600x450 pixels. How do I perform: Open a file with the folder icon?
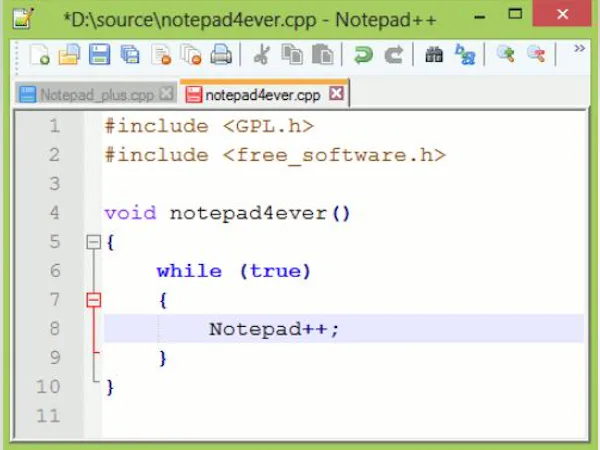point(69,54)
